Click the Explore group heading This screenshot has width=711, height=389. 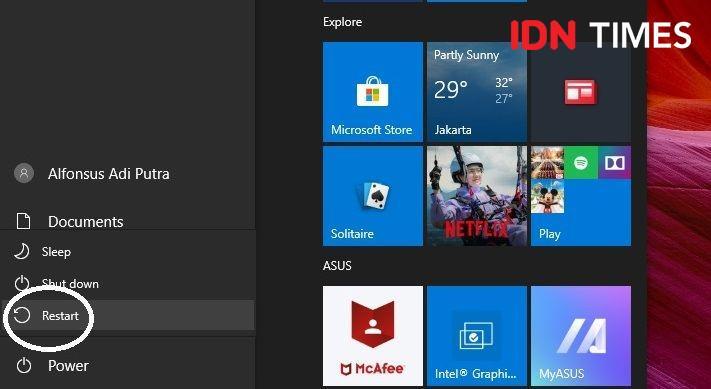click(342, 22)
